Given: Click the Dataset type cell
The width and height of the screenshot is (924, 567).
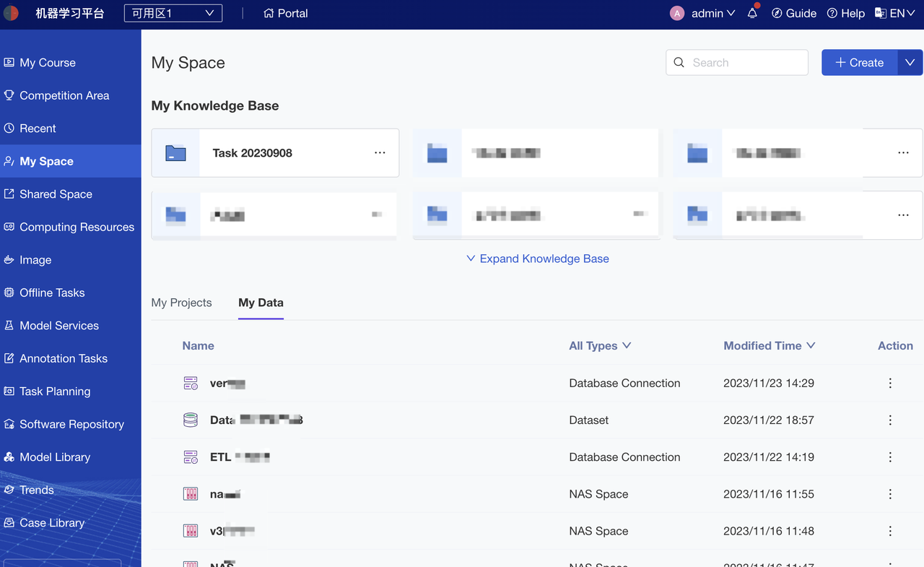Looking at the screenshot, I should (x=589, y=420).
